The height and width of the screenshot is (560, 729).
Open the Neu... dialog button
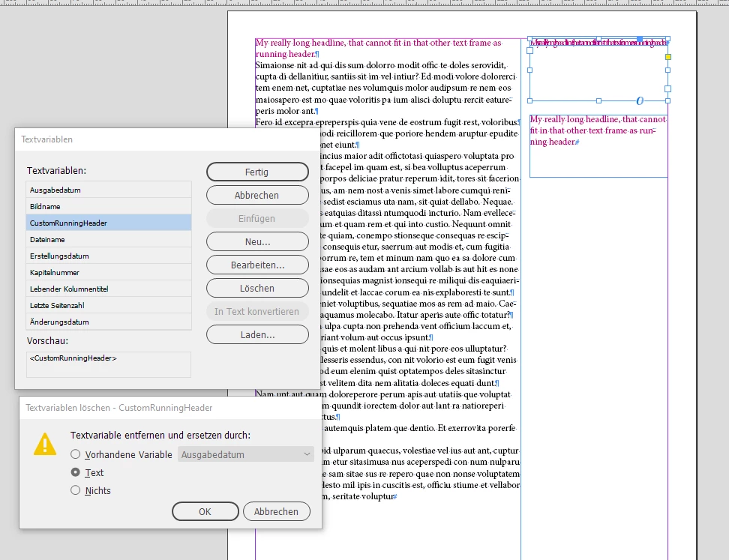coord(257,241)
